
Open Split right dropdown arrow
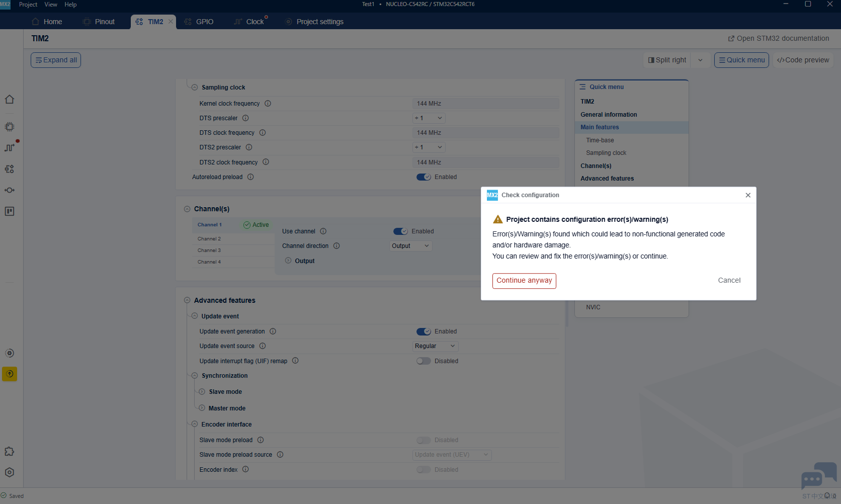(700, 60)
